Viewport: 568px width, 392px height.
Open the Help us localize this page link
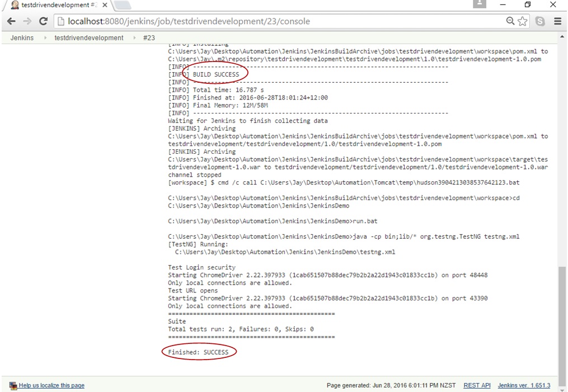pos(51,386)
